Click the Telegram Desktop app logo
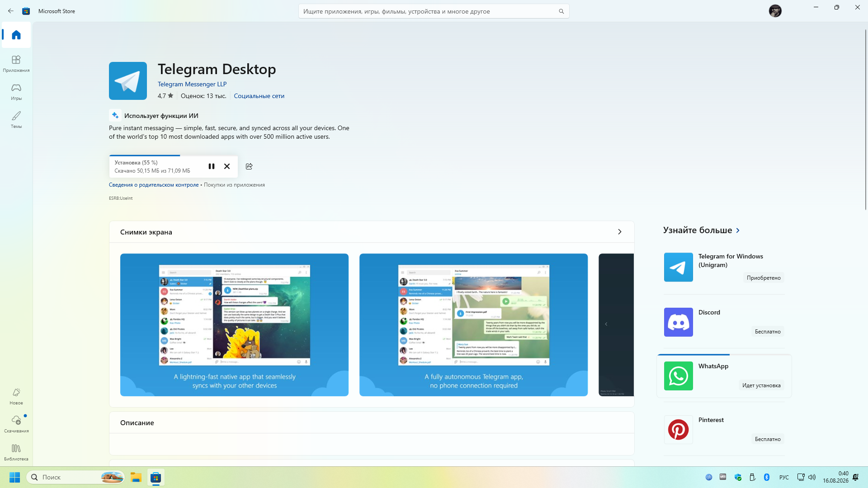 [x=128, y=81]
